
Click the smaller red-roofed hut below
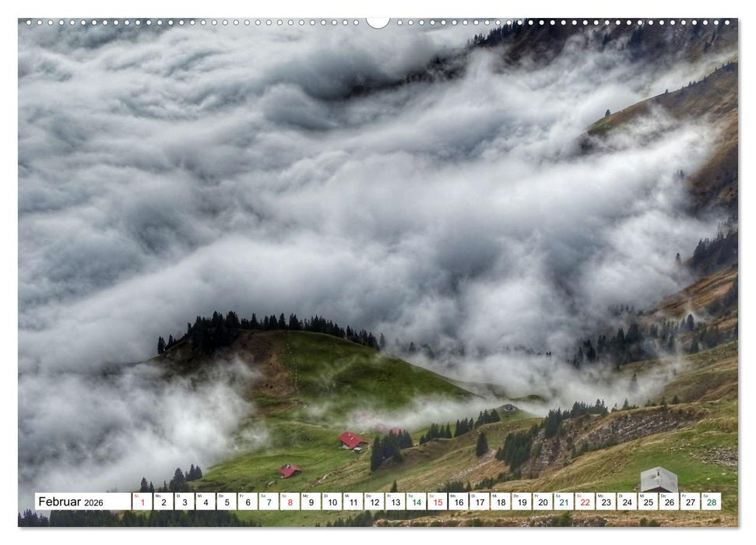[x=290, y=471]
